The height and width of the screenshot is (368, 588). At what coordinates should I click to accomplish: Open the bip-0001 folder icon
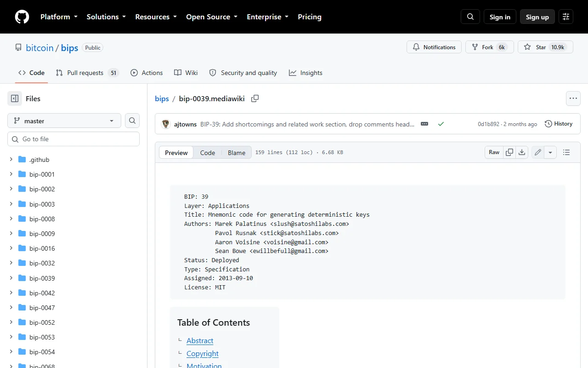[x=22, y=174]
